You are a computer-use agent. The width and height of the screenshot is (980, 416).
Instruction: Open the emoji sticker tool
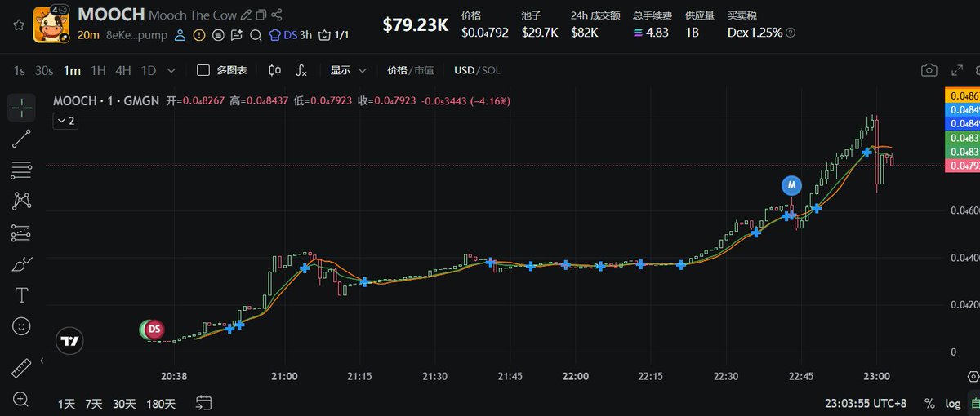coord(22,325)
